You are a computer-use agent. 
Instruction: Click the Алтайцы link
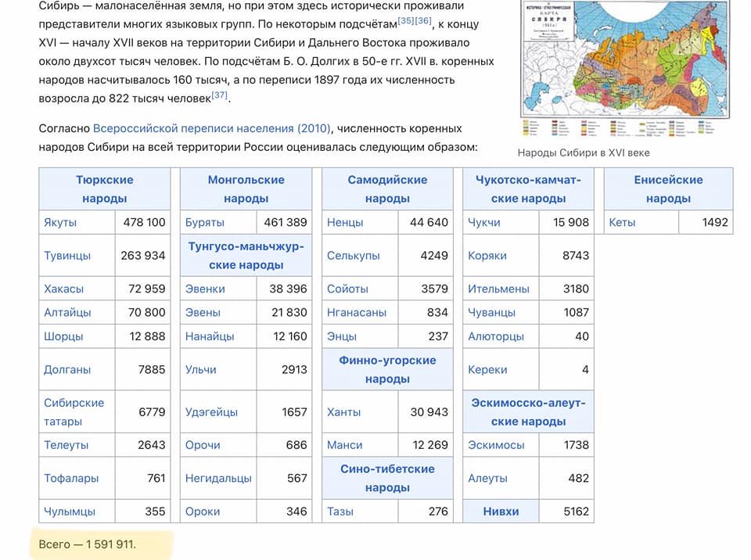coord(67,312)
